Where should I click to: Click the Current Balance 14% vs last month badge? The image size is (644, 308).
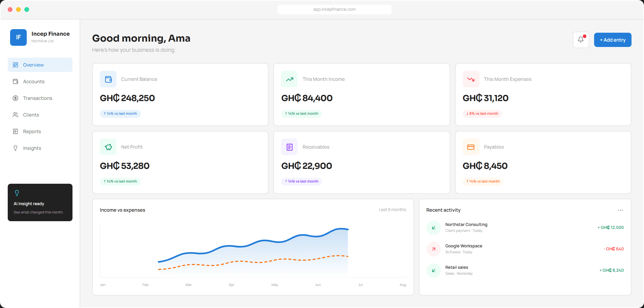click(x=120, y=114)
